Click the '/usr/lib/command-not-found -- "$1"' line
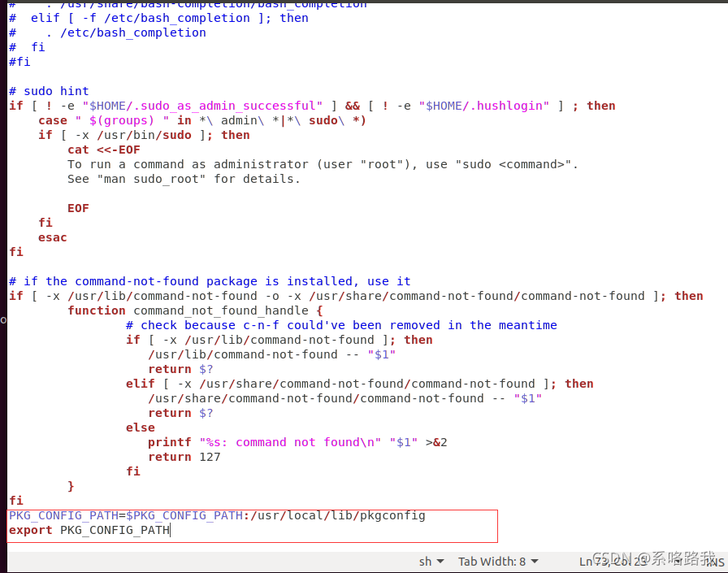 point(271,354)
